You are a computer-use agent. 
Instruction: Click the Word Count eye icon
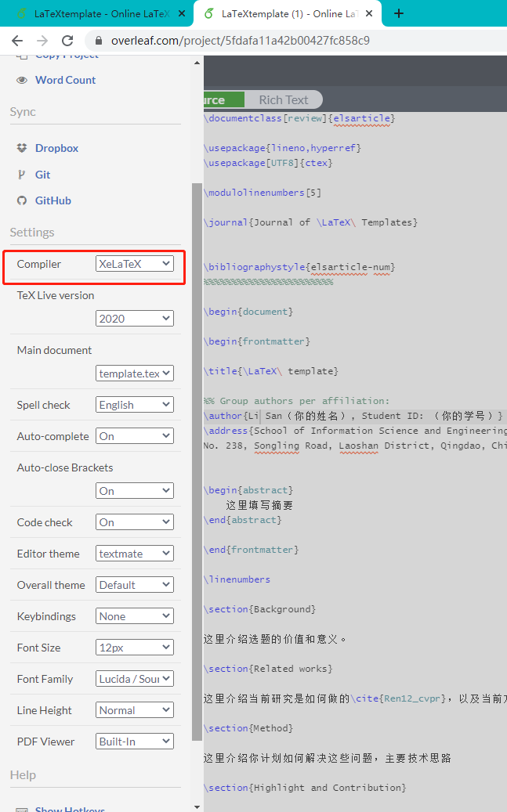click(x=22, y=81)
